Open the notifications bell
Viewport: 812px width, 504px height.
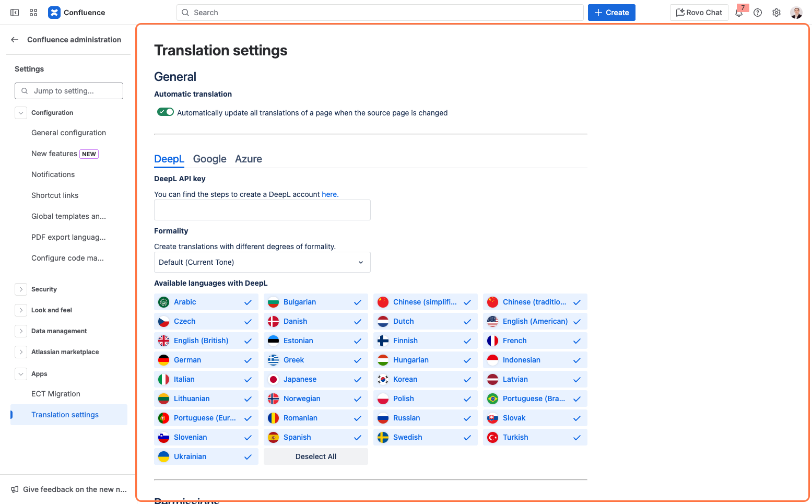coord(739,13)
